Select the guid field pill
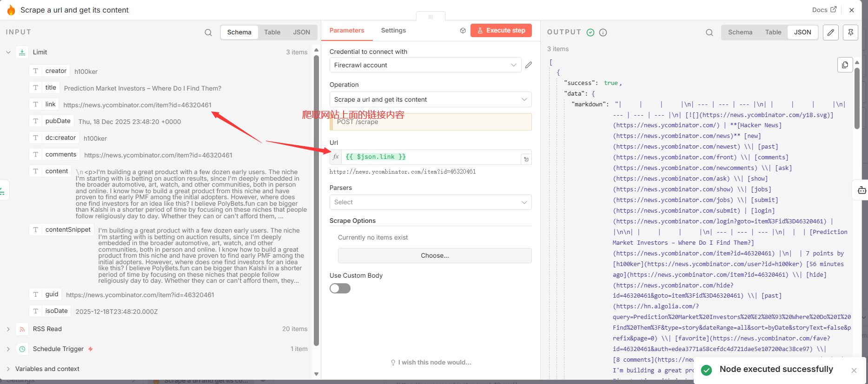The height and width of the screenshot is (384, 868). click(46, 294)
